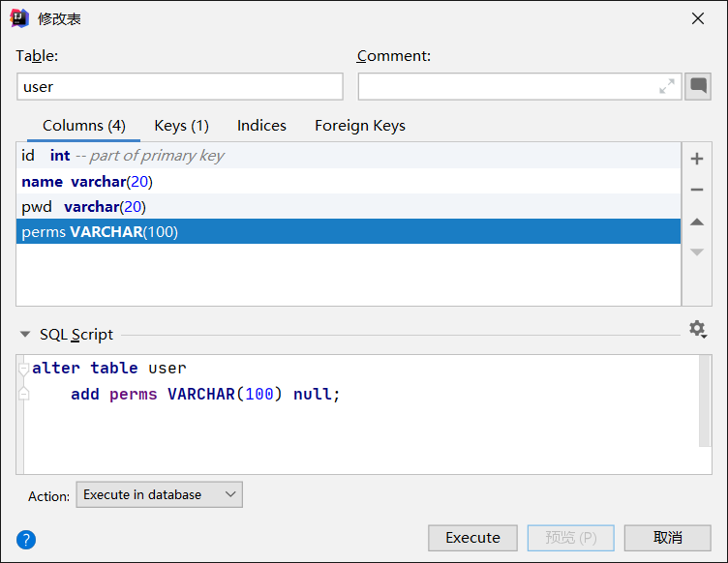Click the table comment speech bubble icon
This screenshot has height=563, width=728.
pyautogui.click(x=697, y=86)
